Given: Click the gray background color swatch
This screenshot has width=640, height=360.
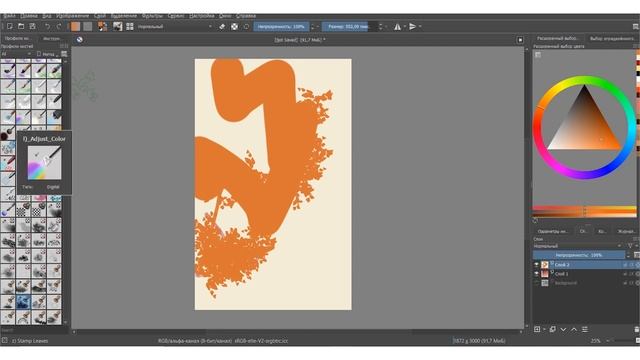Looking at the screenshot, I should 88,27.
